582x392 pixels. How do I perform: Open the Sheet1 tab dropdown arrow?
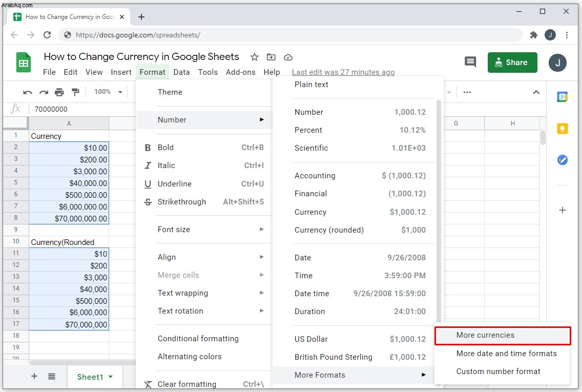(x=111, y=377)
